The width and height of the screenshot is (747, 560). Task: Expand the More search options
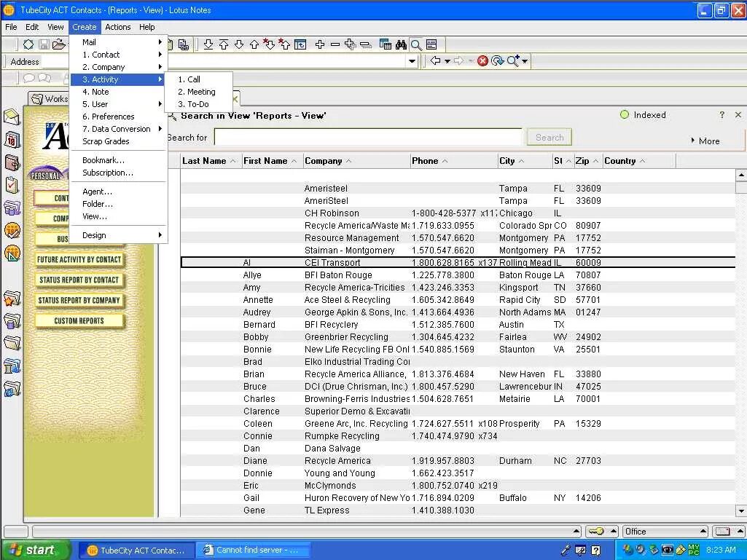click(705, 141)
